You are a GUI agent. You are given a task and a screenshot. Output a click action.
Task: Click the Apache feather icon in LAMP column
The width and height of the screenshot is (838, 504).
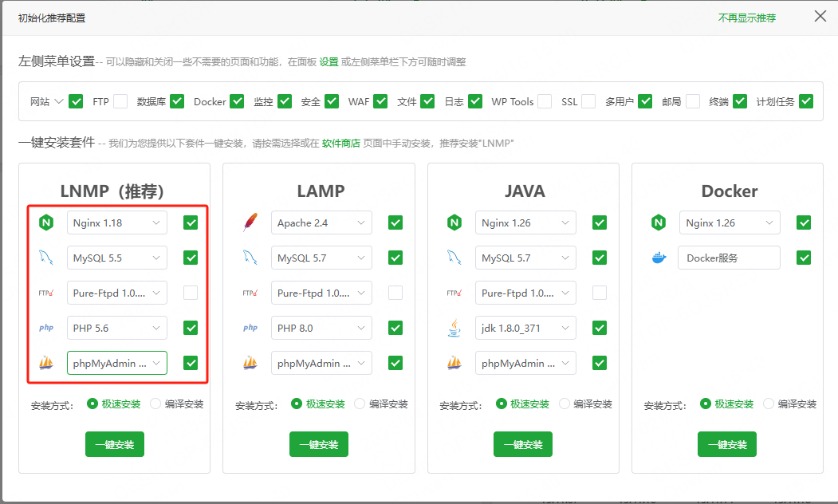[x=250, y=222]
